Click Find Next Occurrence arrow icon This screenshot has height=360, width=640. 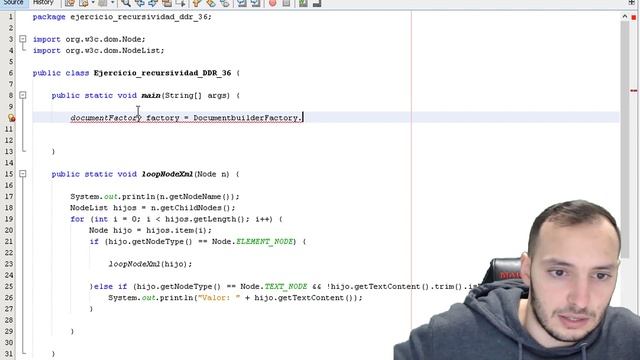[153, 3]
